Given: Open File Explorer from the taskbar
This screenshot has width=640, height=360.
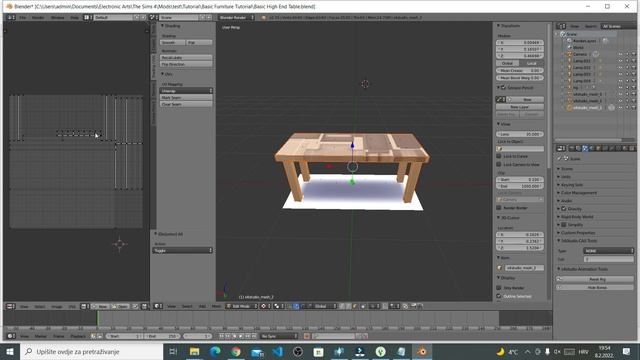Looking at the screenshot, I should [x=194, y=351].
